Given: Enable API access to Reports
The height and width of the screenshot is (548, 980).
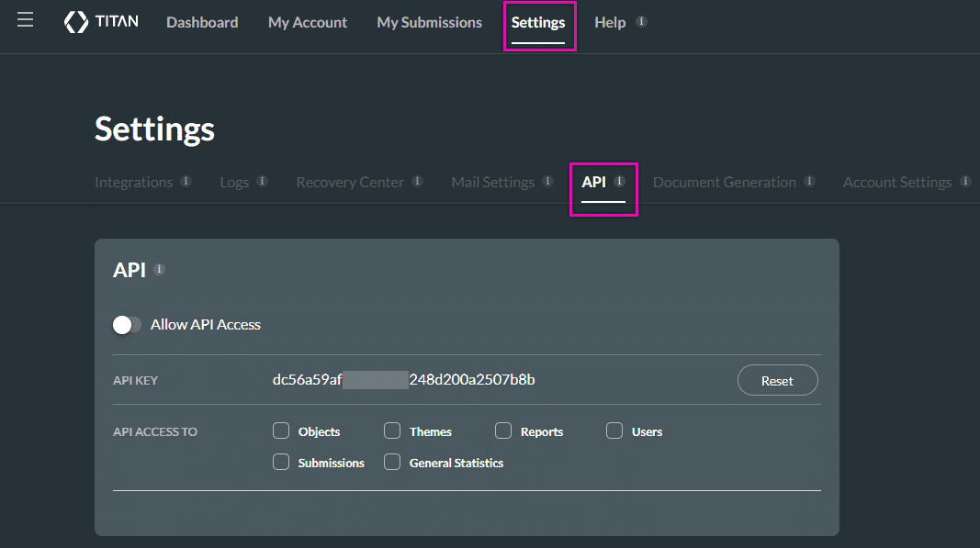Looking at the screenshot, I should 503,430.
